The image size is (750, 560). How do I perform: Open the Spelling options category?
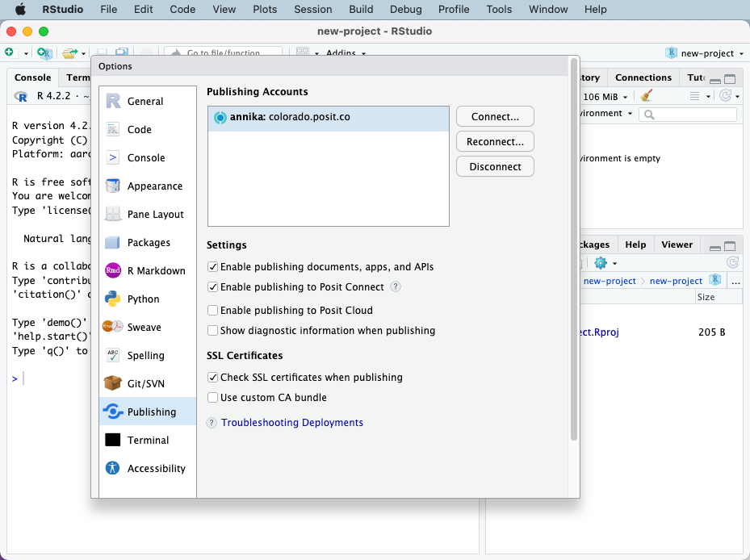coord(148,355)
